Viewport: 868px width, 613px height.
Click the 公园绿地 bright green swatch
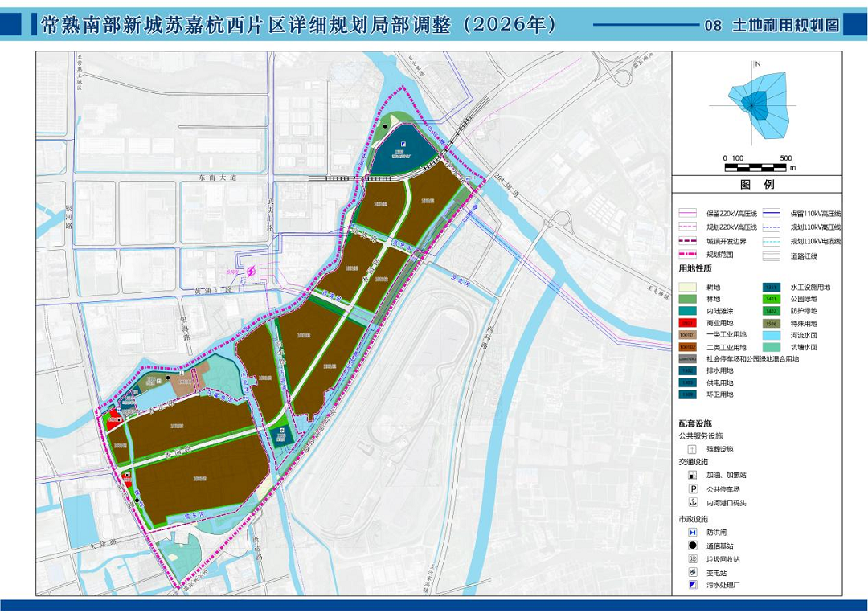point(772,298)
